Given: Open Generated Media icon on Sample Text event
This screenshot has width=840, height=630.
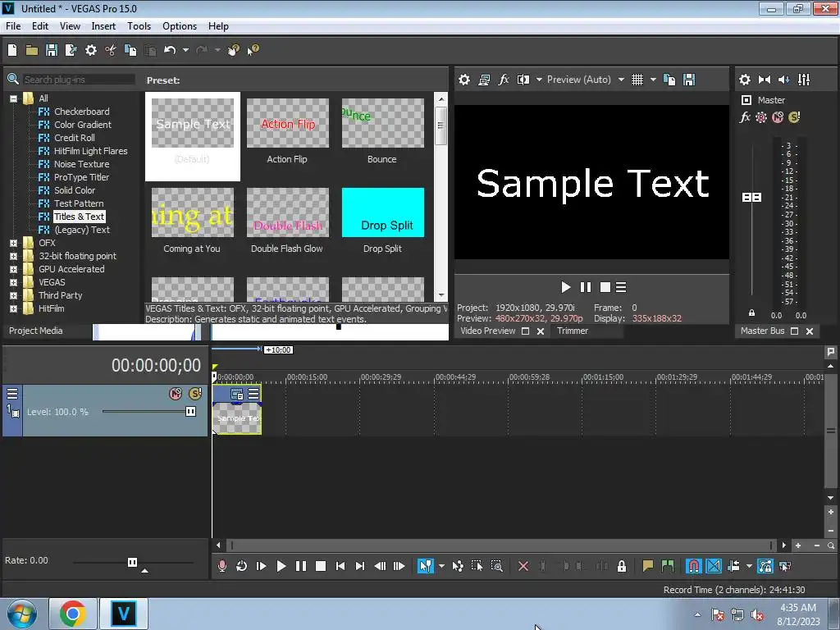Looking at the screenshot, I should 237,395.
